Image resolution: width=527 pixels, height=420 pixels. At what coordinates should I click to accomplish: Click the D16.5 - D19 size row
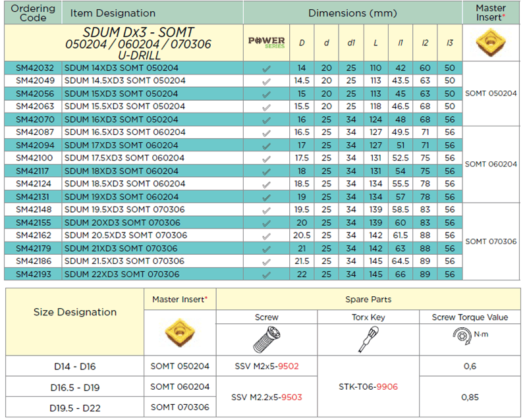(x=75, y=387)
